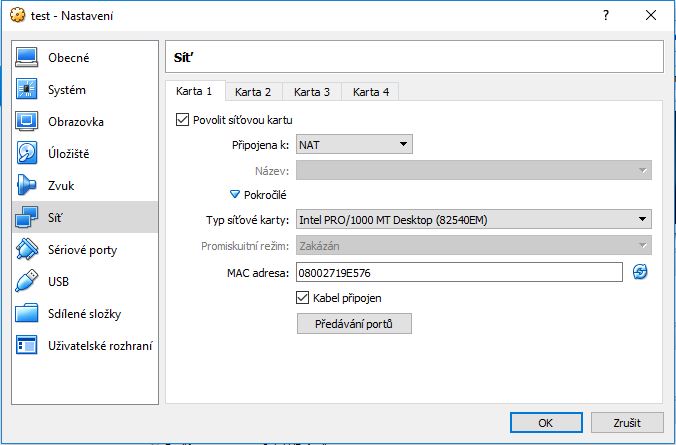The height and width of the screenshot is (445, 676).
Task: Click the settings gear icon in title bar
Action: [x=17, y=16]
